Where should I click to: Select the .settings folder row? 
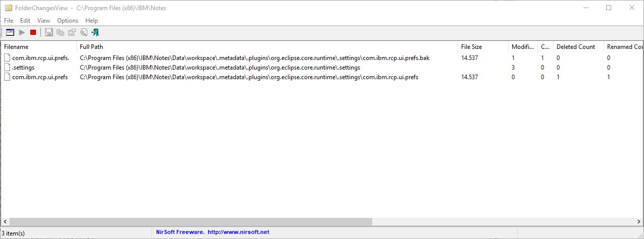[321, 68]
